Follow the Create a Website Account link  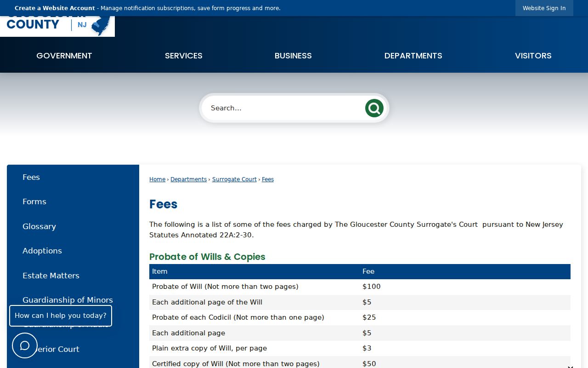(x=55, y=8)
